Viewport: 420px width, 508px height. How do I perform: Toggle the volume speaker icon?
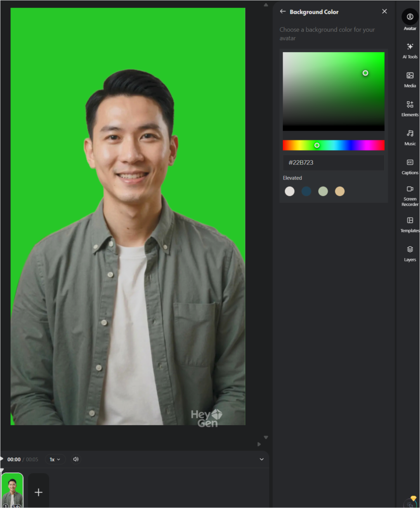(x=76, y=459)
